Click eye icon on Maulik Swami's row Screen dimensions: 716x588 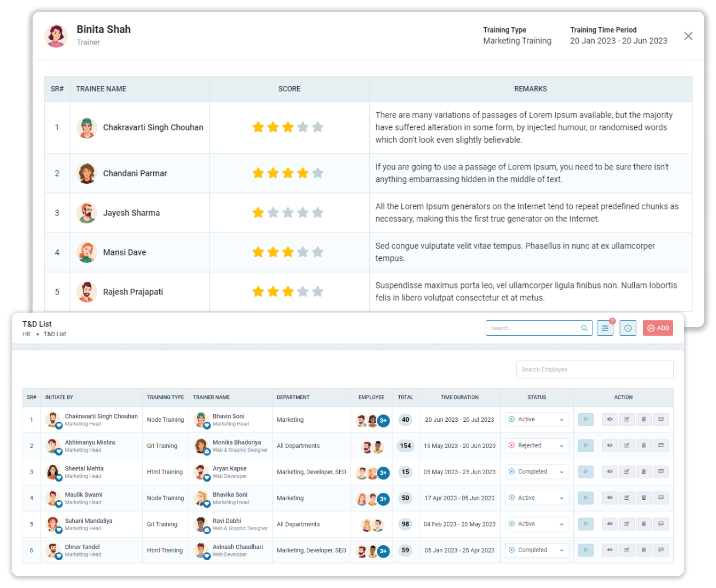click(610, 498)
